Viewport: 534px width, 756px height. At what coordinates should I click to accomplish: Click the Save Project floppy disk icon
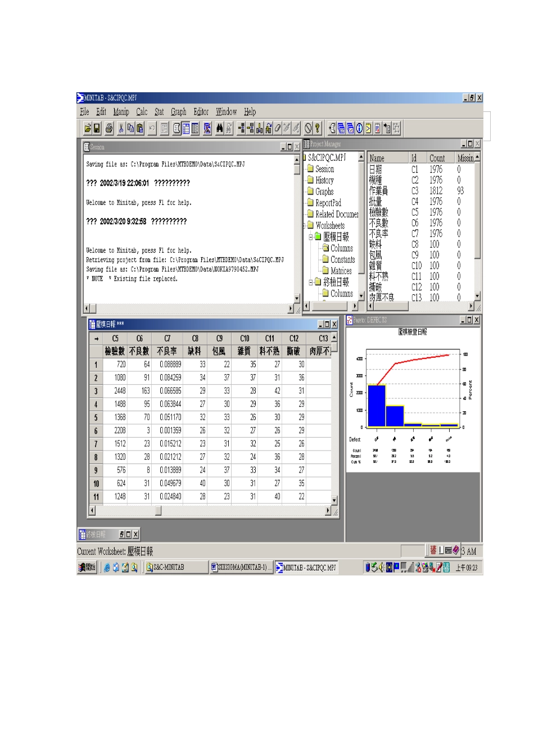(x=97, y=129)
